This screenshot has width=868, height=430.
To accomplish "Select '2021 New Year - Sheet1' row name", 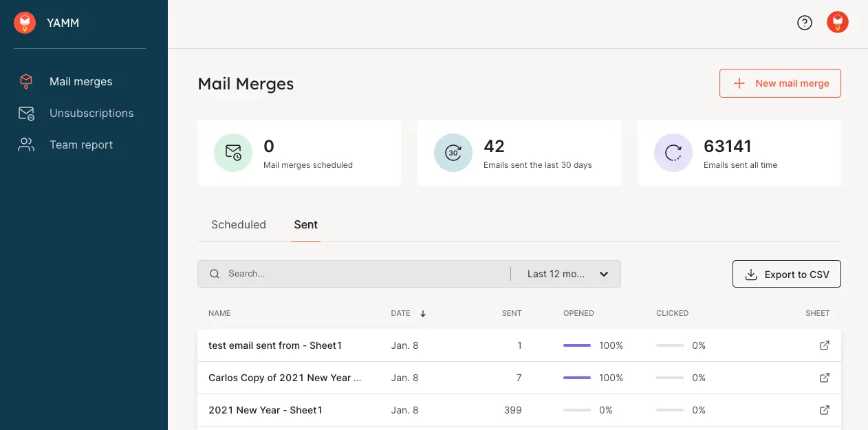I will [265, 410].
